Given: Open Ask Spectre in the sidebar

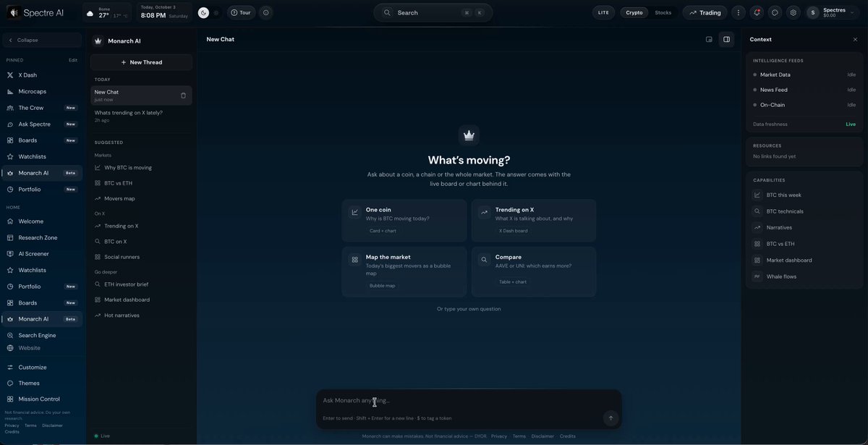Looking at the screenshot, I should coord(43,124).
